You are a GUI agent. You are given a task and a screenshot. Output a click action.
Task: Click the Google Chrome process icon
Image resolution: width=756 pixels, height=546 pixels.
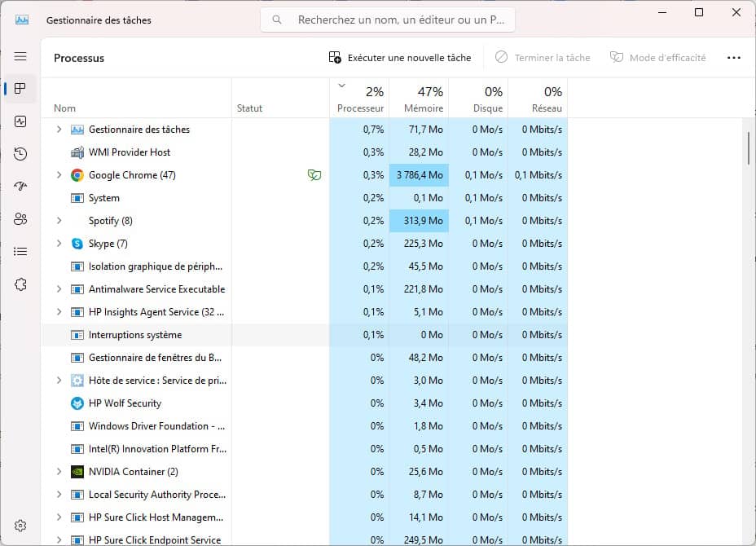click(x=77, y=175)
